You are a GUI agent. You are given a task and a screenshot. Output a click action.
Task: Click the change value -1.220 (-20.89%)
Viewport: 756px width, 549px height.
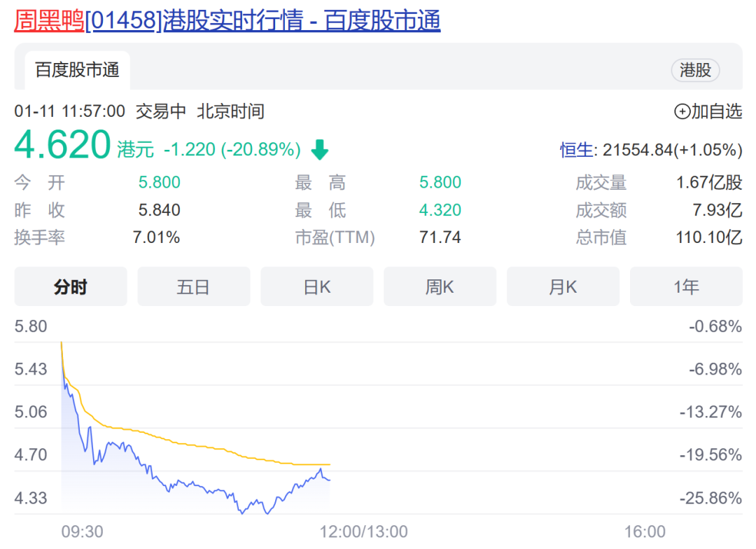click(x=232, y=150)
